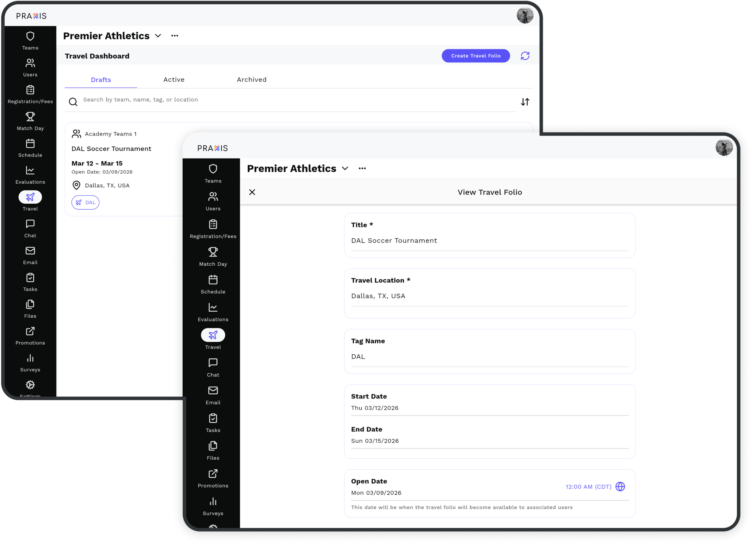Open Evaluations in the front window's sidebar
The width and height of the screenshot is (756, 548).
coord(213,312)
